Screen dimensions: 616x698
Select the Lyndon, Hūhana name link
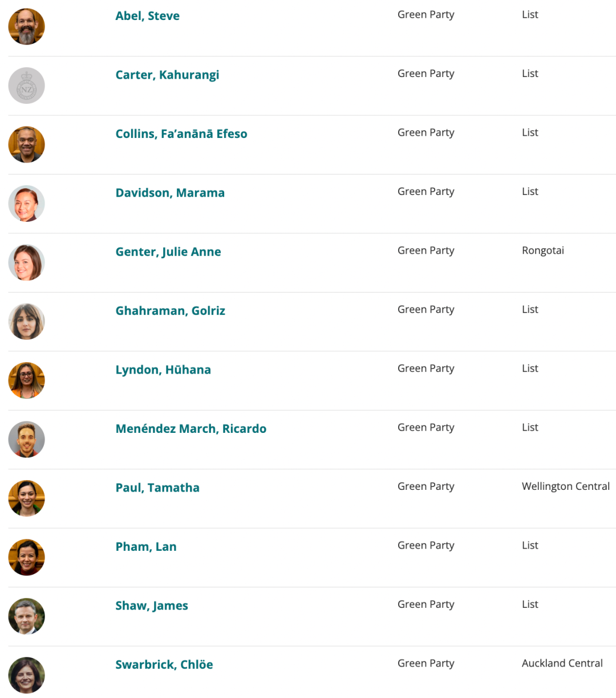(163, 370)
